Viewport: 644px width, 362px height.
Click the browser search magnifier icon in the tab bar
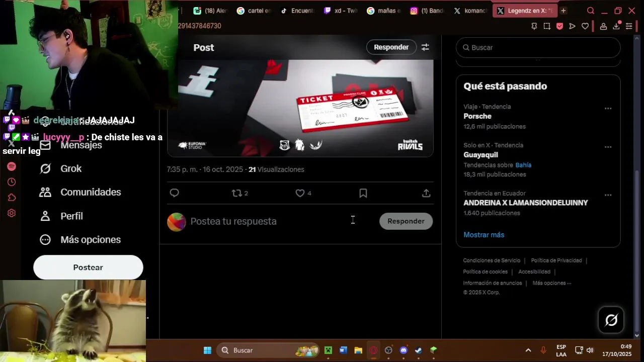point(591,11)
